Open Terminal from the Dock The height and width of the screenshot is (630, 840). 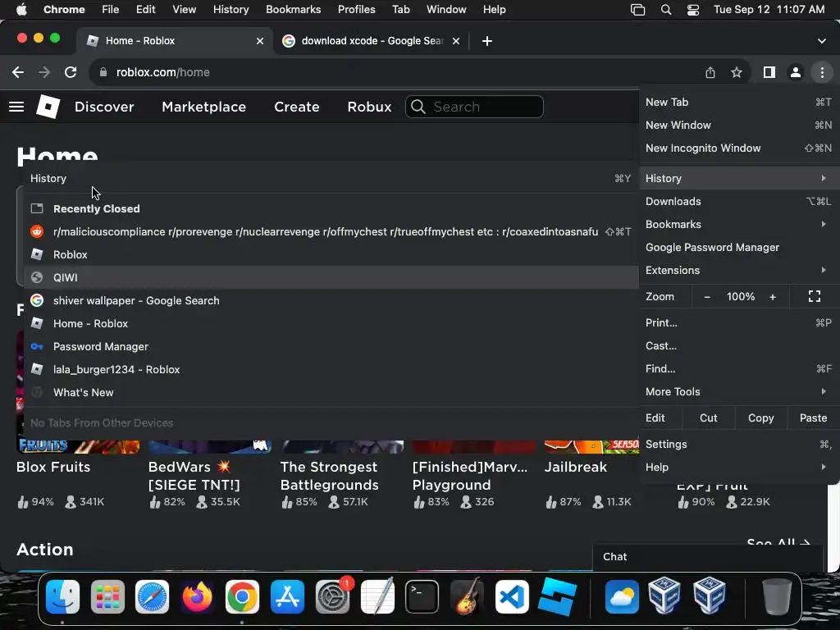point(422,597)
